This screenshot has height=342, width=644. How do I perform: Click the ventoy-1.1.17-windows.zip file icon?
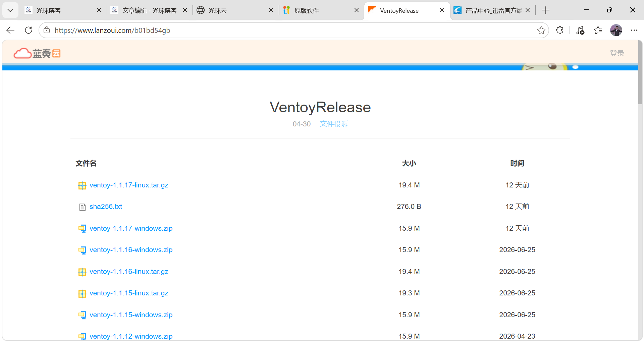pos(82,229)
